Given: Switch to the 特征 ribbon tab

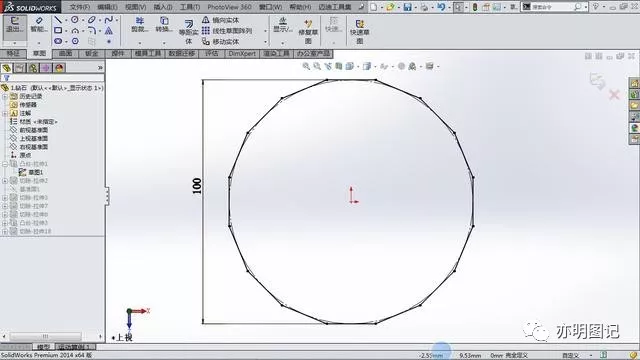Looking at the screenshot, I should (13, 53).
